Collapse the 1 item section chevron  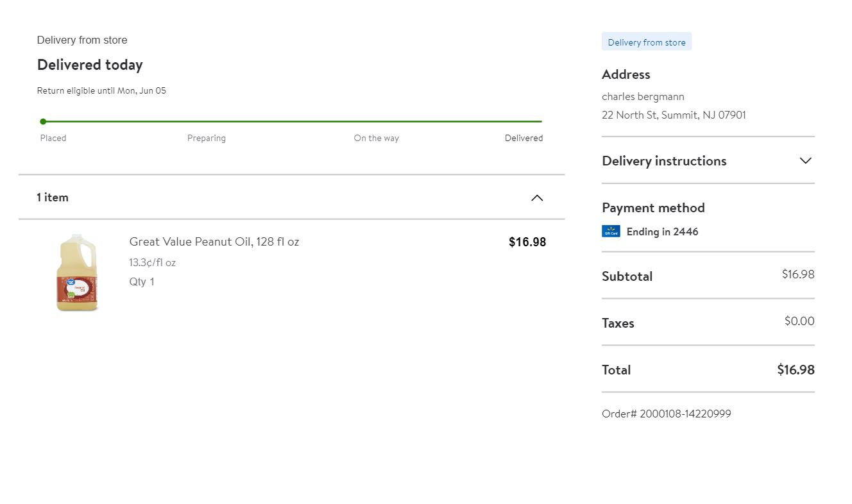click(537, 197)
